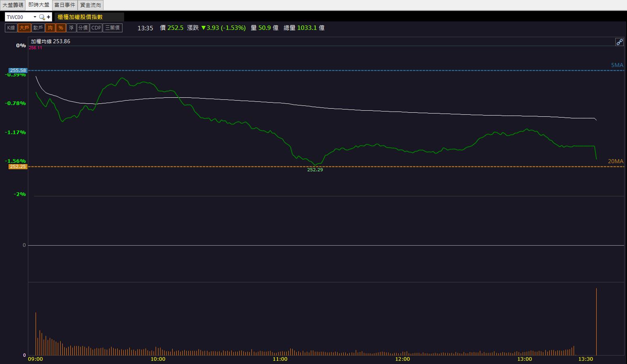
Task: Show 三關價 price levels
Action: pos(112,28)
